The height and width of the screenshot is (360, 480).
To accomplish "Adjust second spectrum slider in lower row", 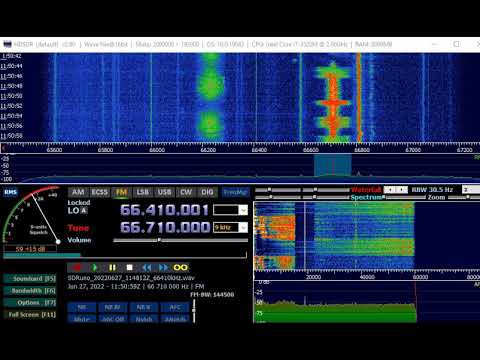I will [x=327, y=197].
